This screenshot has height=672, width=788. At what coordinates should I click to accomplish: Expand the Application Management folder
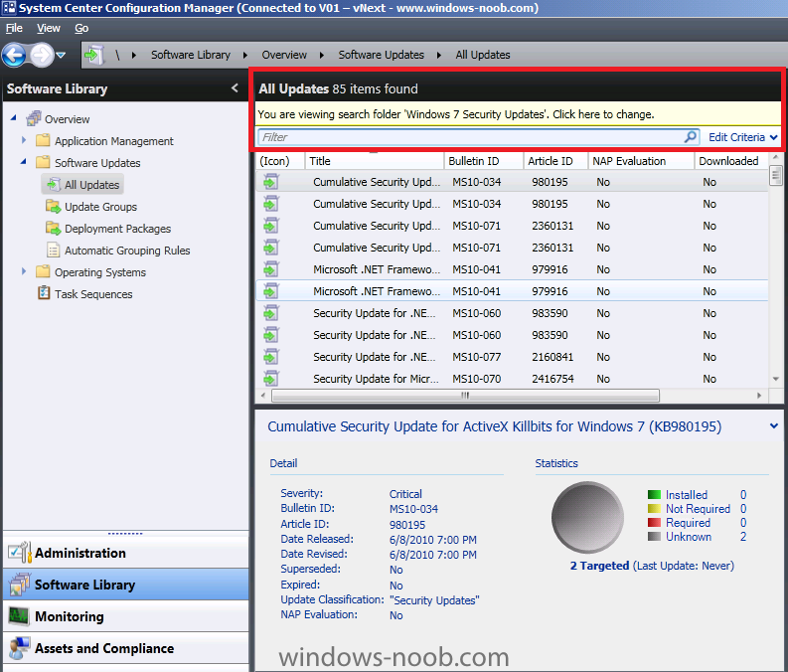click(24, 140)
